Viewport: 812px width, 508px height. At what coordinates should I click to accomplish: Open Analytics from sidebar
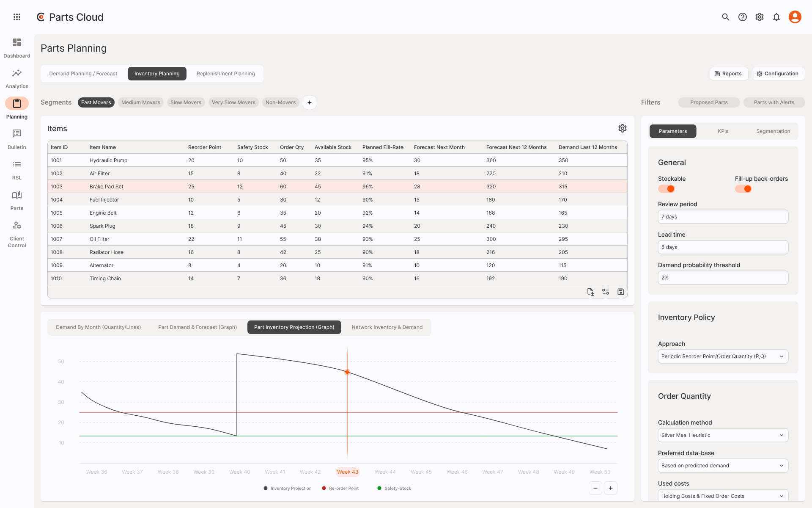tap(17, 78)
